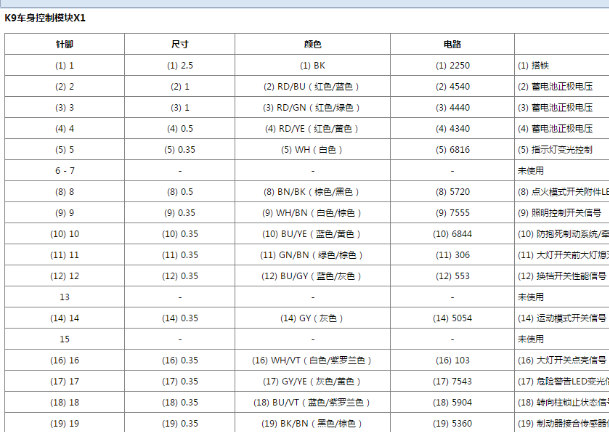
Task: Select size cell (4) 0.5
Action: [180, 128]
